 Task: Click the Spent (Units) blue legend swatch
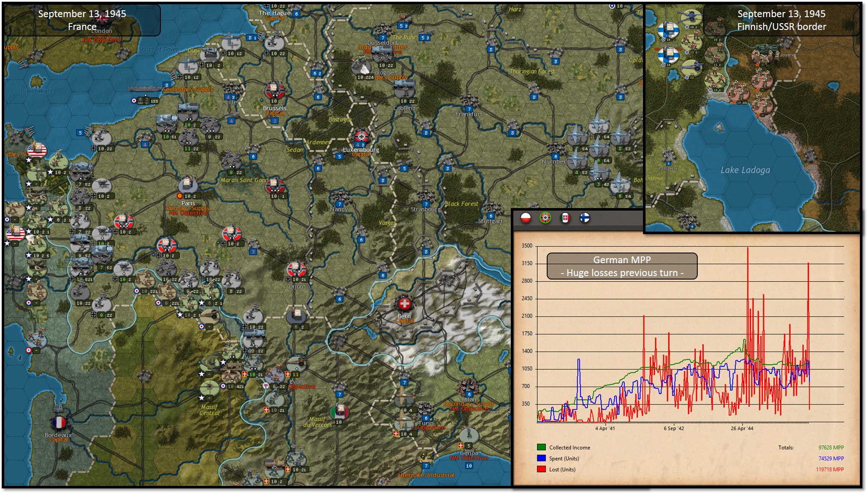[541, 458]
